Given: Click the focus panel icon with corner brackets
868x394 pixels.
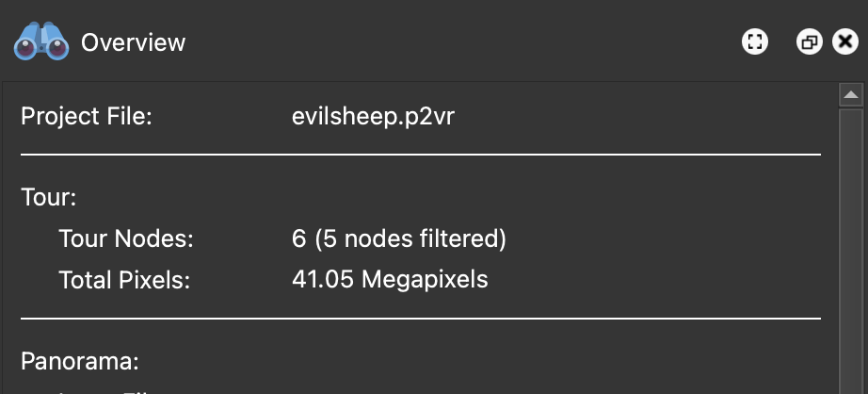Looking at the screenshot, I should (755, 42).
